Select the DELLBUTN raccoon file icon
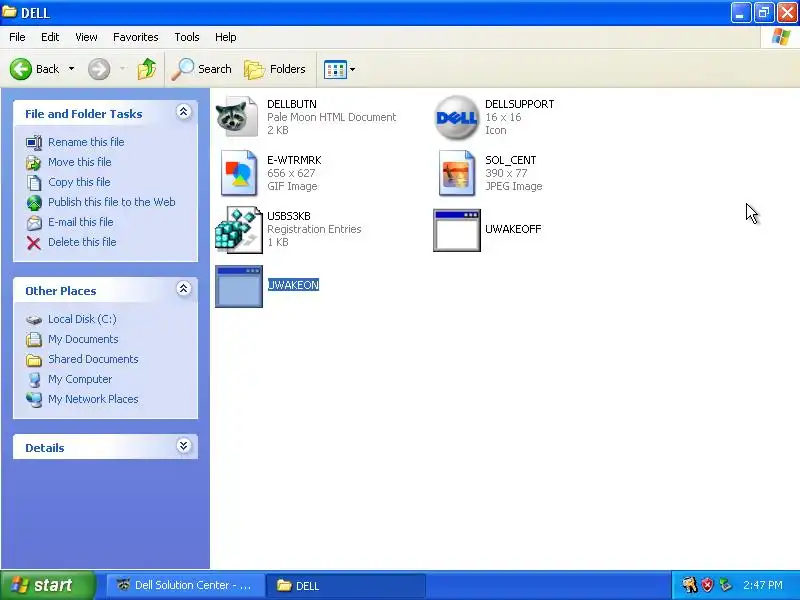 click(x=238, y=117)
